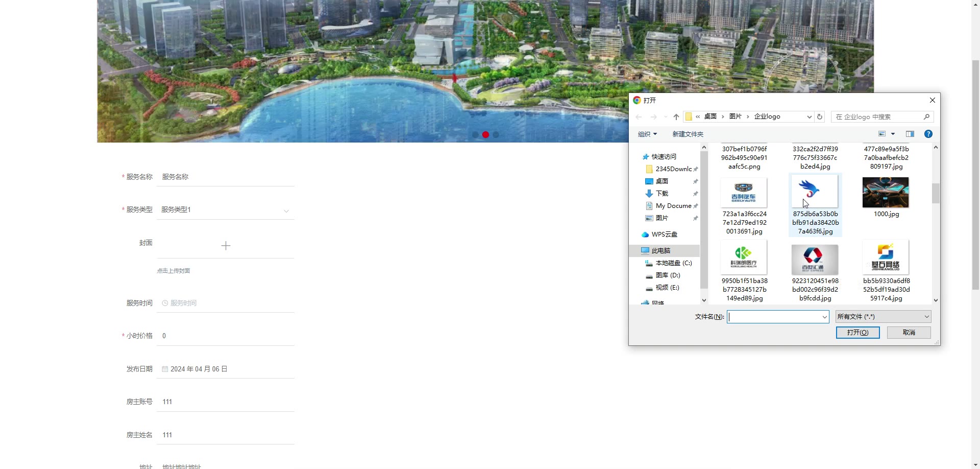Select the 1000.jpg thumbnail

[886, 192]
